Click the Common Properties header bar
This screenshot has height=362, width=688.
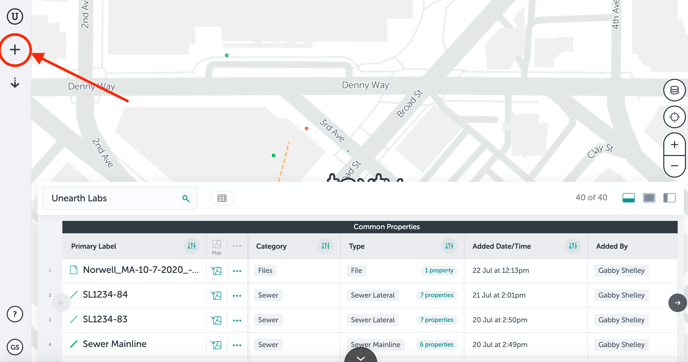pos(370,227)
